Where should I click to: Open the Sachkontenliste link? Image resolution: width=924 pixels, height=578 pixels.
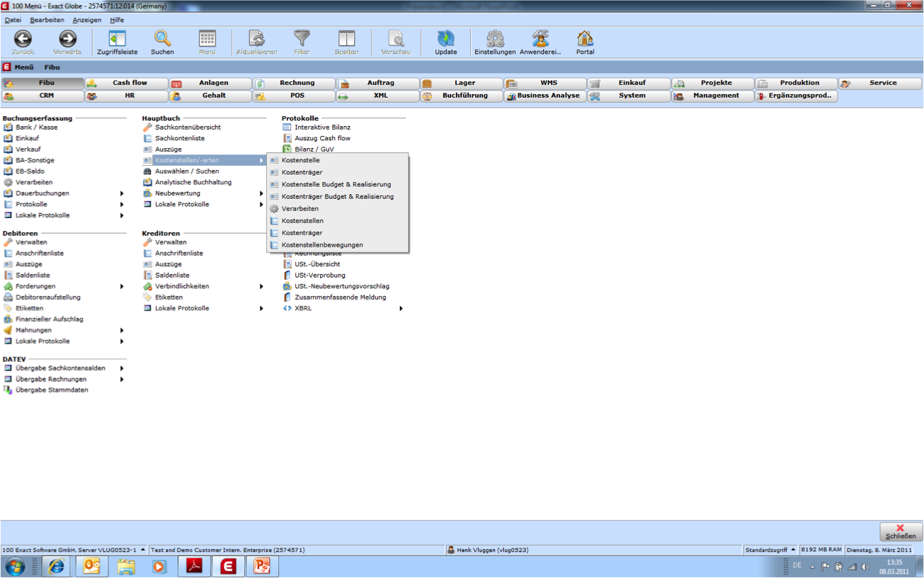(180, 139)
